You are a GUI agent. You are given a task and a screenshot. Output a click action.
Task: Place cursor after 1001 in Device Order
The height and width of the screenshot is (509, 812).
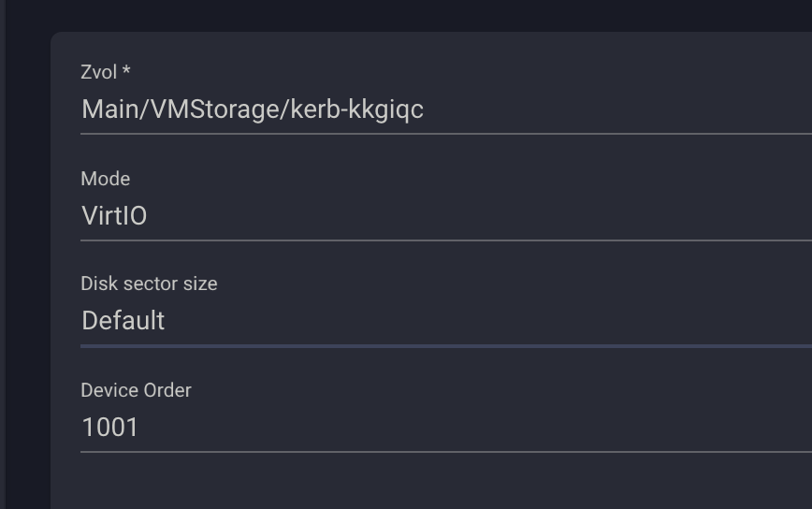(140, 428)
